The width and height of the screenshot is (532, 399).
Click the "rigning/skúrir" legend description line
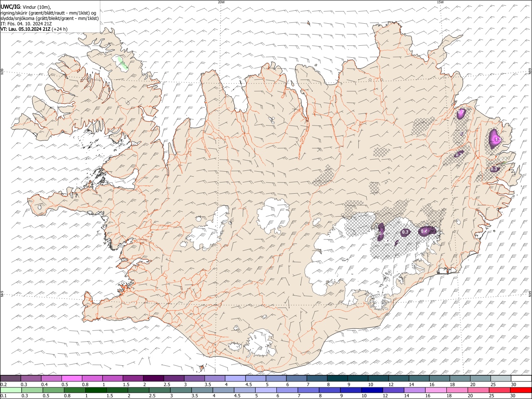tap(49, 13)
